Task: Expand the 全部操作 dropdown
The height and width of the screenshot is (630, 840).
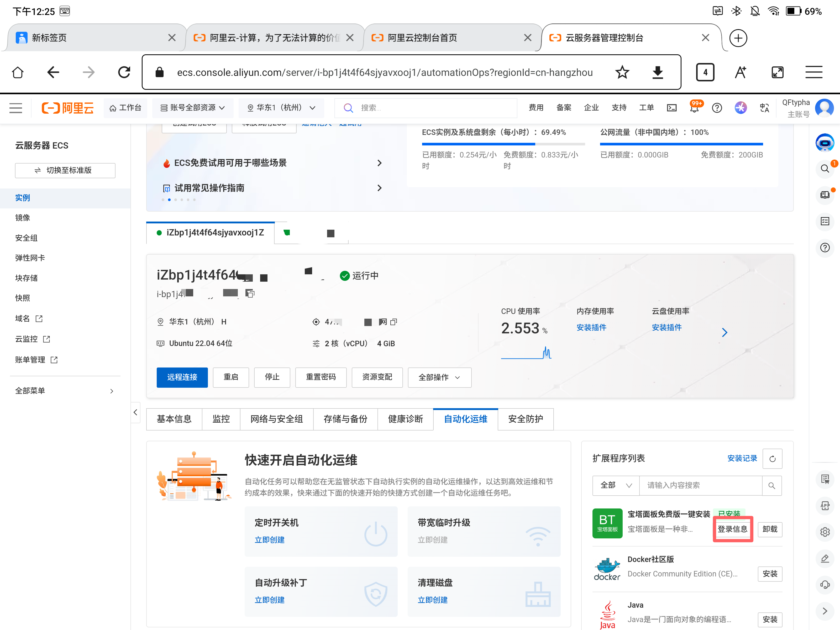Action: (x=439, y=377)
